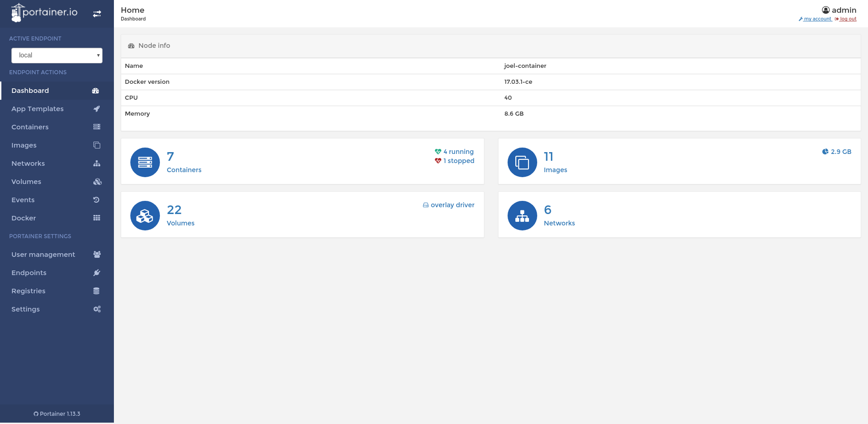Click the admin user circle icon
Image resolution: width=868 pixels, height=424 pixels.
point(826,10)
